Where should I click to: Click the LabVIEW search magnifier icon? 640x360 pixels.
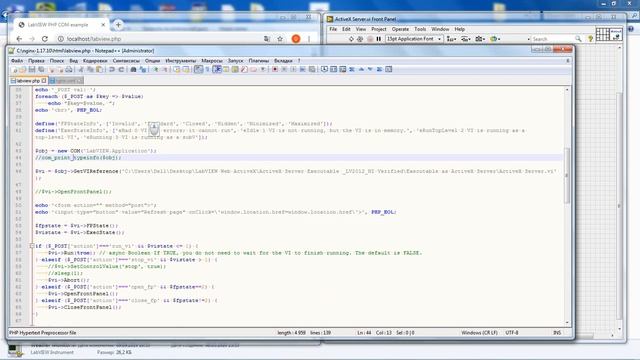pyautogui.click(x=578, y=39)
